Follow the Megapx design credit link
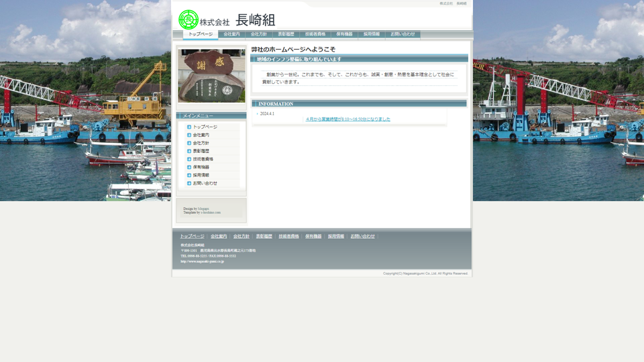Viewport: 644px width, 362px height. coord(203,208)
